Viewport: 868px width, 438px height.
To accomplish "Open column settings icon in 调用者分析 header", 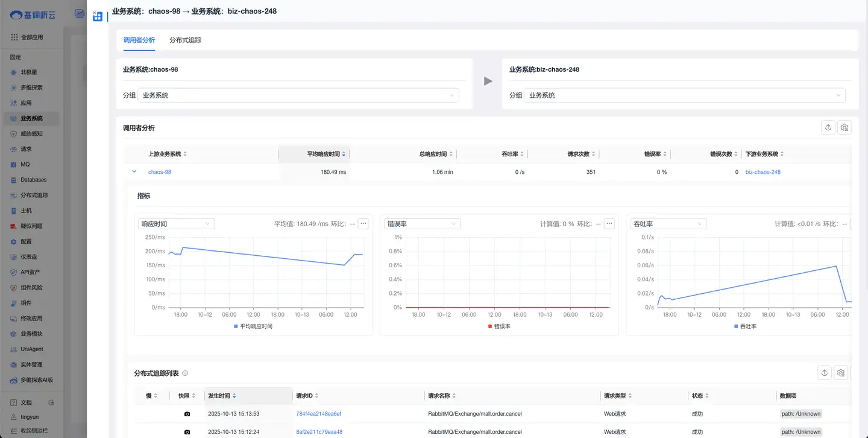I will click(x=844, y=127).
